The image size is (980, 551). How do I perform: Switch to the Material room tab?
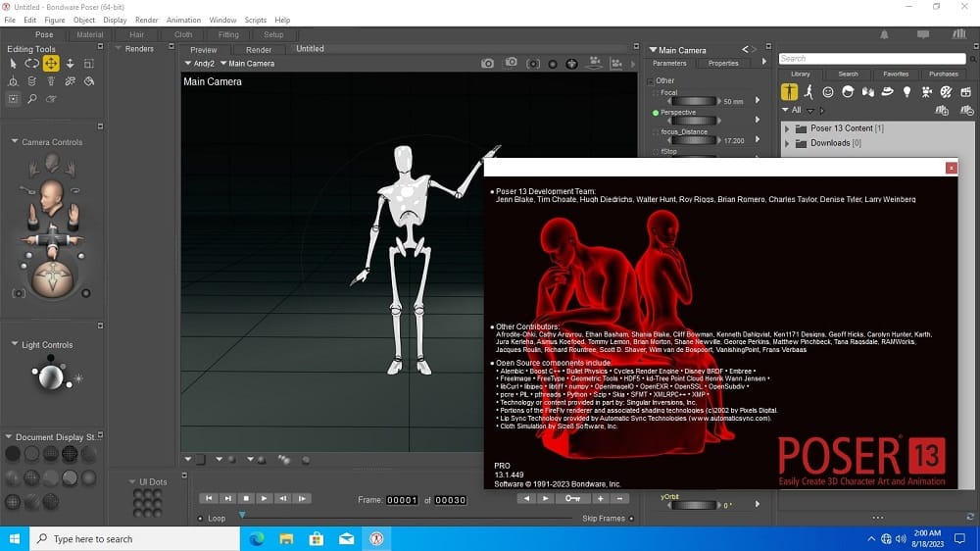pyautogui.click(x=90, y=34)
